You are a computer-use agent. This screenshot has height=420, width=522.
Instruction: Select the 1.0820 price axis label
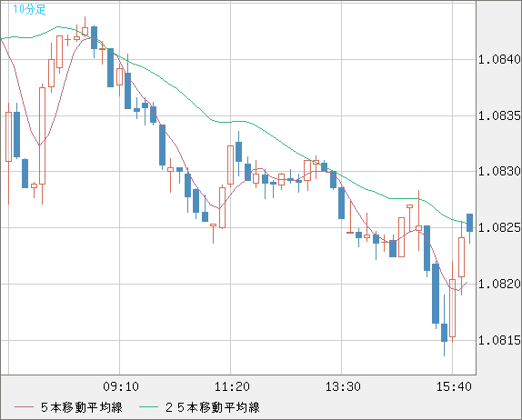tap(499, 284)
